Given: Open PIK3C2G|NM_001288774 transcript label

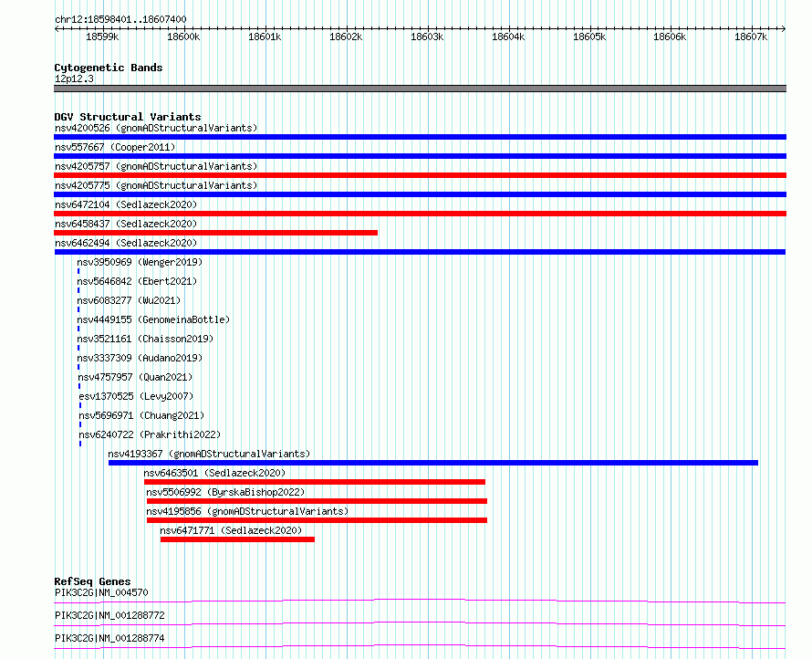Looking at the screenshot, I should click(109, 638).
